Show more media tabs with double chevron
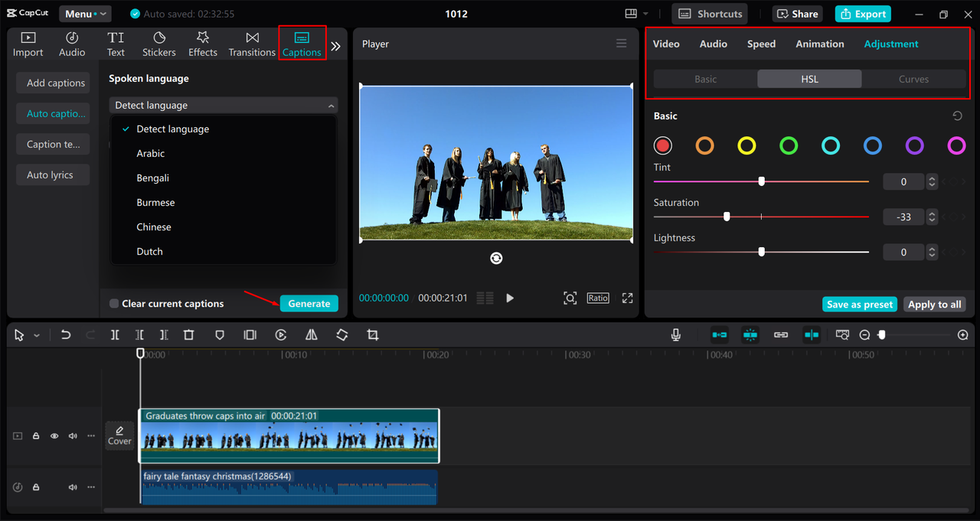 335,46
